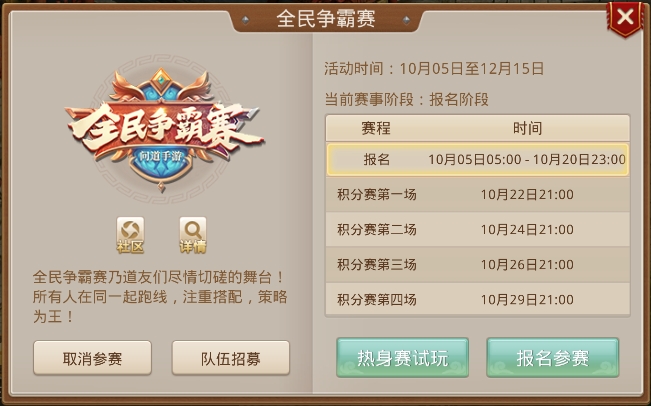Select the 积分赛第二场 row
The image size is (651, 406).
[477, 230]
